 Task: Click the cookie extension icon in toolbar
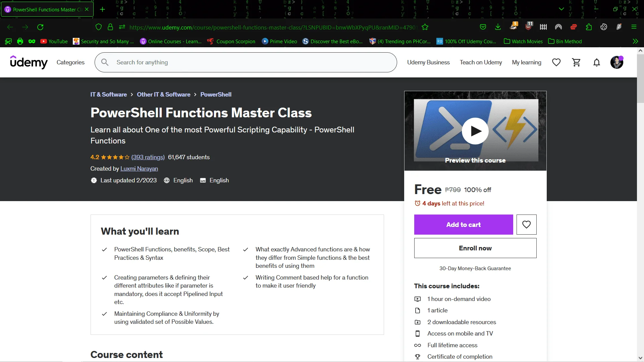coord(604,27)
